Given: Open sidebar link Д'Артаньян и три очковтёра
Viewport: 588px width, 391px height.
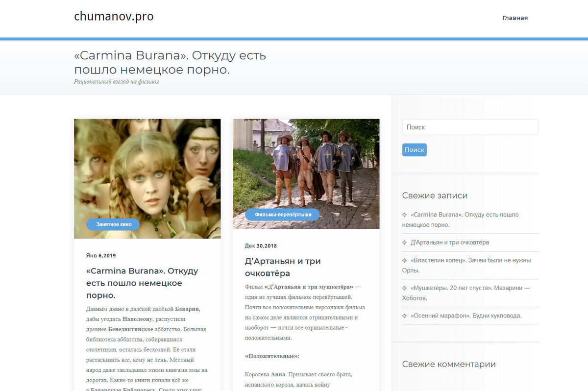Looking at the screenshot, I should coord(450,243).
